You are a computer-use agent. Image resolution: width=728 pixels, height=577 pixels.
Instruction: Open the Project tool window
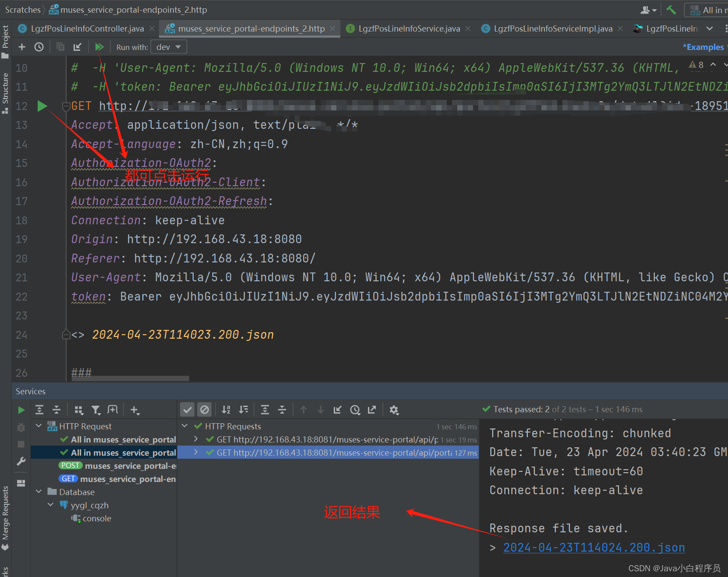click(5, 41)
